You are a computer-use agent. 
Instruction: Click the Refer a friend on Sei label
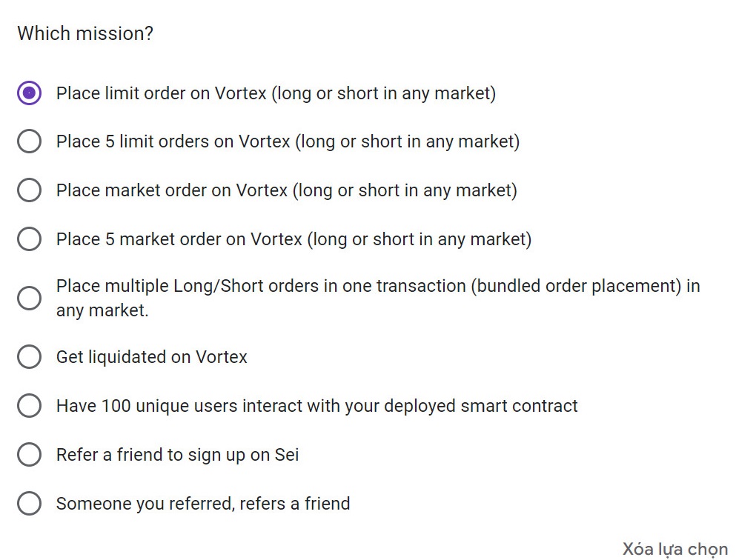(x=177, y=455)
